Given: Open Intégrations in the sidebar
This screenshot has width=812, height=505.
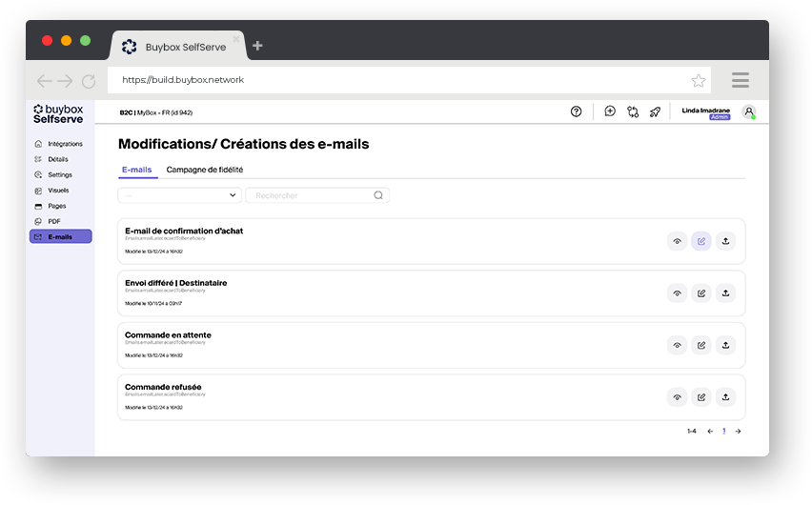Looking at the screenshot, I should pyautogui.click(x=64, y=144).
